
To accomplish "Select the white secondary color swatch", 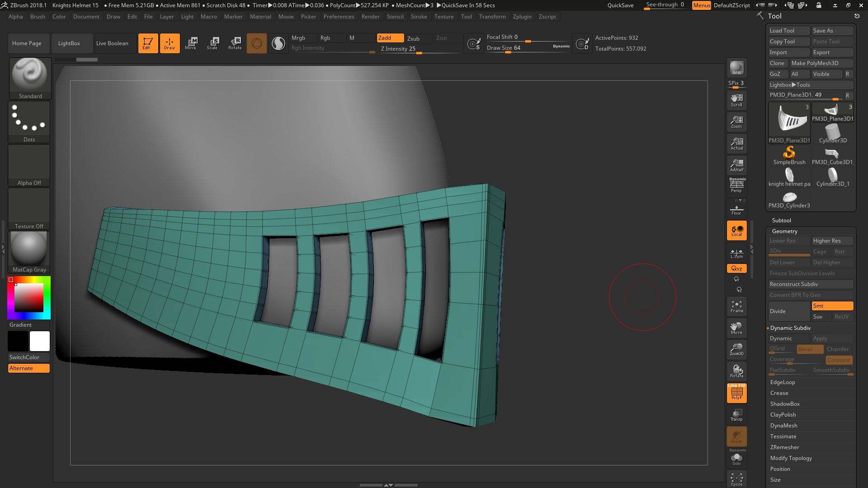I will [x=40, y=341].
